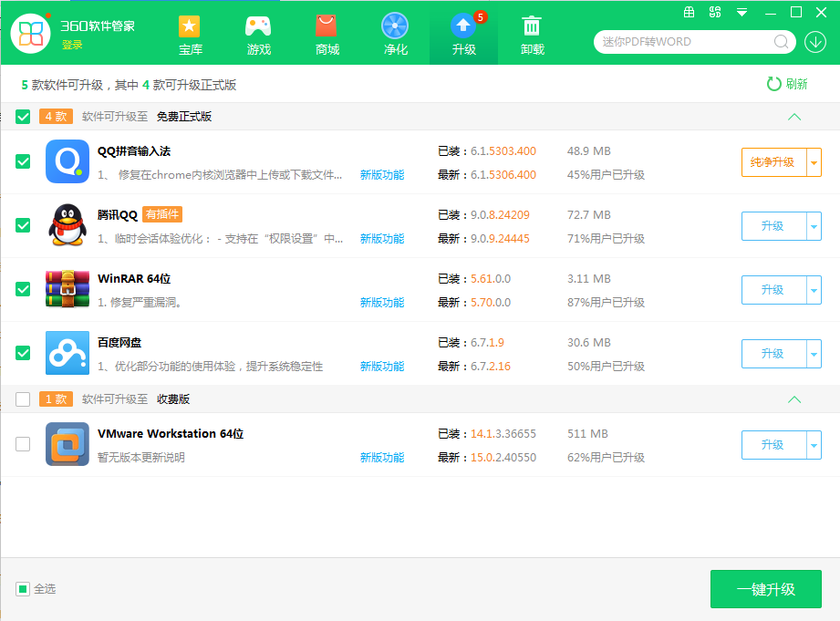Open the 游戏 gamepad tab
Viewport: 840px width, 621px height.
259,36
